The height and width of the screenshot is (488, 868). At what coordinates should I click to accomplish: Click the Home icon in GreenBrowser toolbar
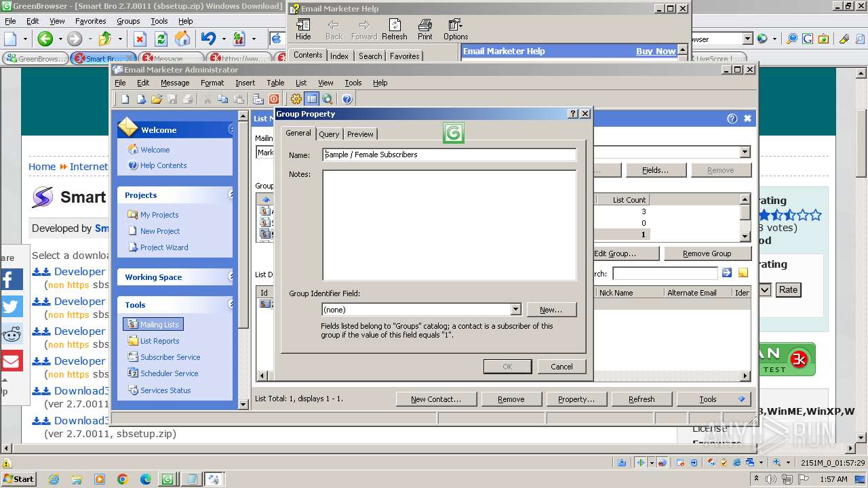tap(182, 39)
